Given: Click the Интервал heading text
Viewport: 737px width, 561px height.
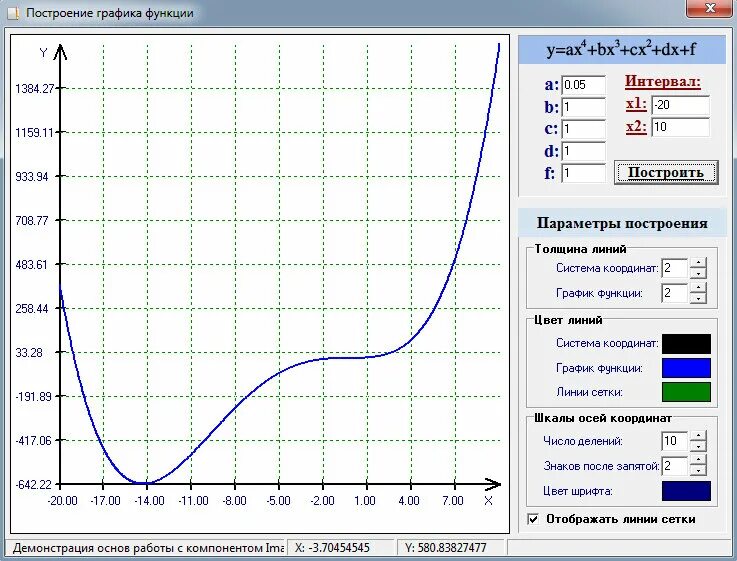Looking at the screenshot, I should (663, 82).
